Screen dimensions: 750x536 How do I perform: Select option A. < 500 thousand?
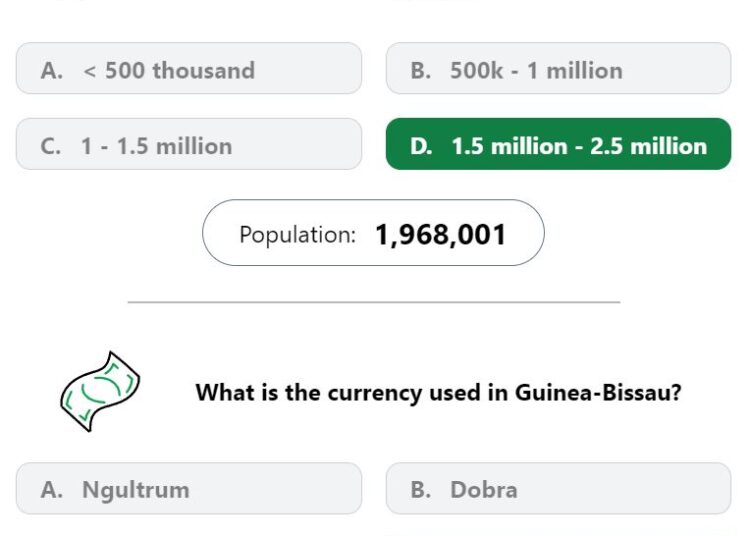point(189,68)
